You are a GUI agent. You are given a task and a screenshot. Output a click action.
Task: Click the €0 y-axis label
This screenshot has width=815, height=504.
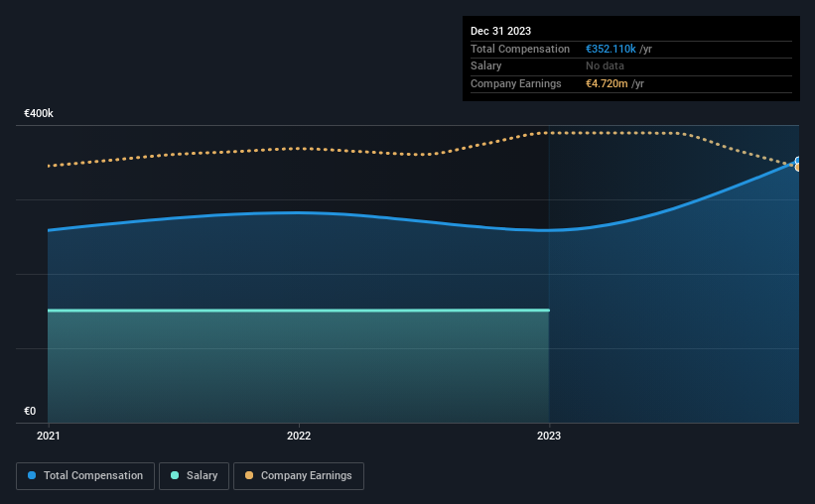[x=30, y=411]
